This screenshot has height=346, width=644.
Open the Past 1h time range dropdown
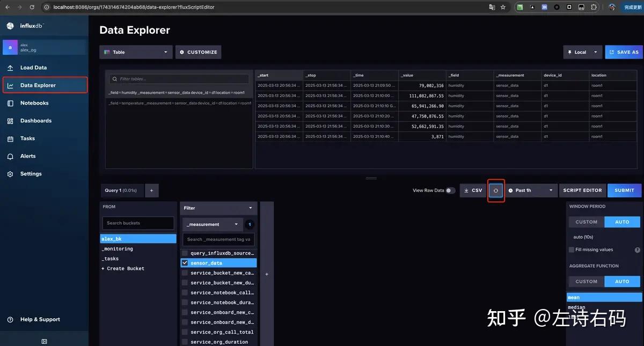coord(532,190)
